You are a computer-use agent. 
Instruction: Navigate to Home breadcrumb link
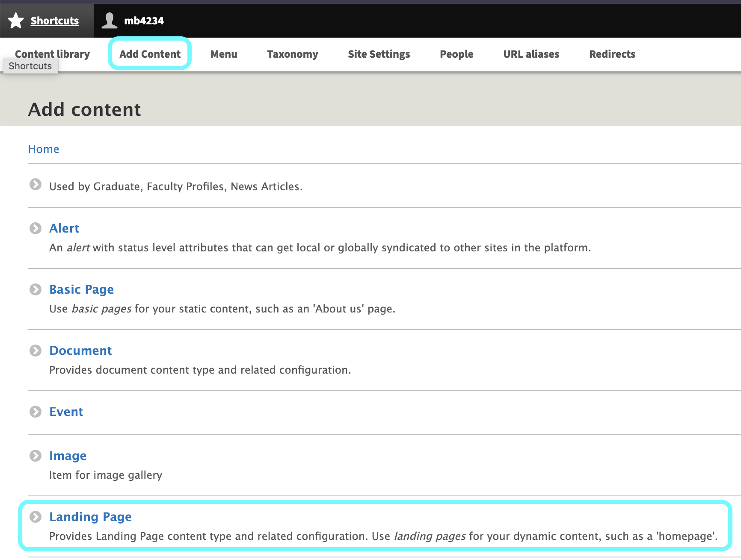[x=43, y=149]
